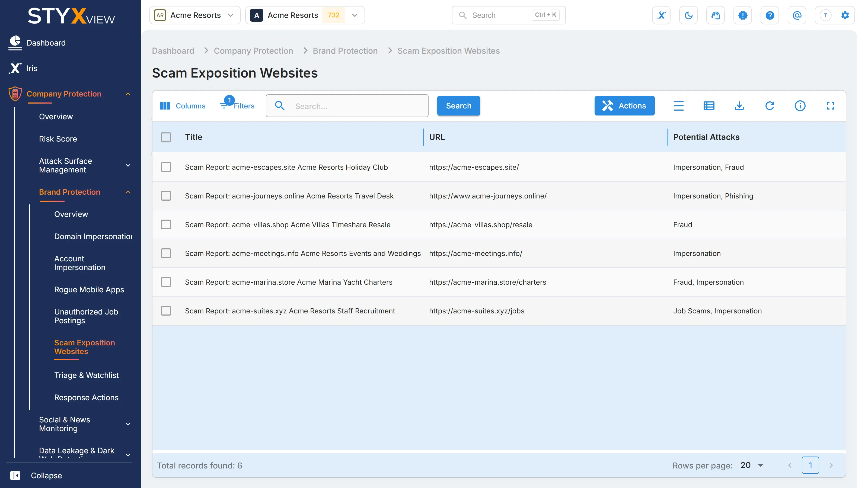Screen dimensions: 868x488
Task: Check the acme-journeys.online row checkbox
Action: pos(166,196)
